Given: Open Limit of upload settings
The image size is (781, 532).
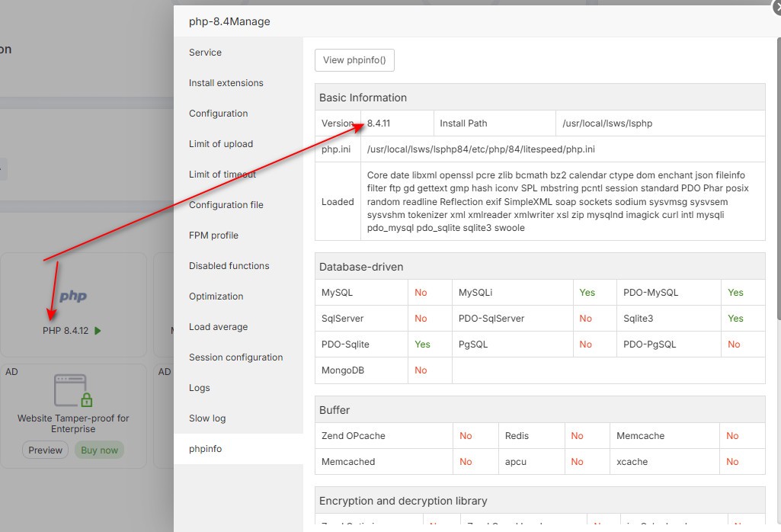Looking at the screenshot, I should point(220,143).
